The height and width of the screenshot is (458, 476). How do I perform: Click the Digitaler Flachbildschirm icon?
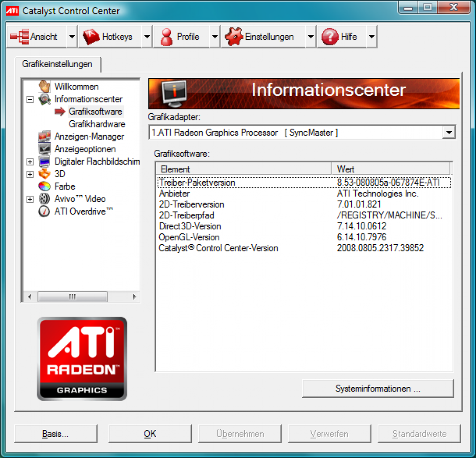point(44,161)
